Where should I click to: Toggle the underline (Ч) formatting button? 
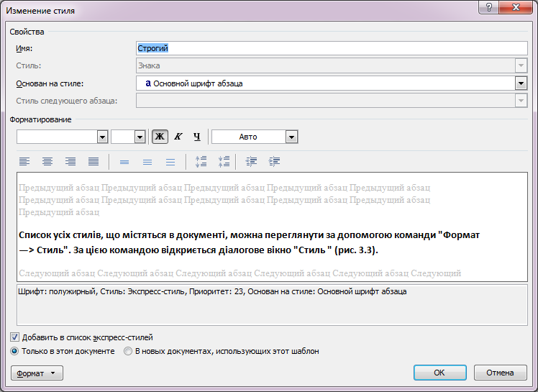[196, 137]
